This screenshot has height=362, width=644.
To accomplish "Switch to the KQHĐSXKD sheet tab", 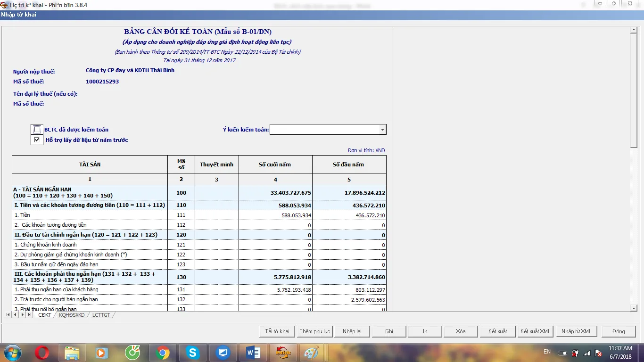I will click(72, 315).
